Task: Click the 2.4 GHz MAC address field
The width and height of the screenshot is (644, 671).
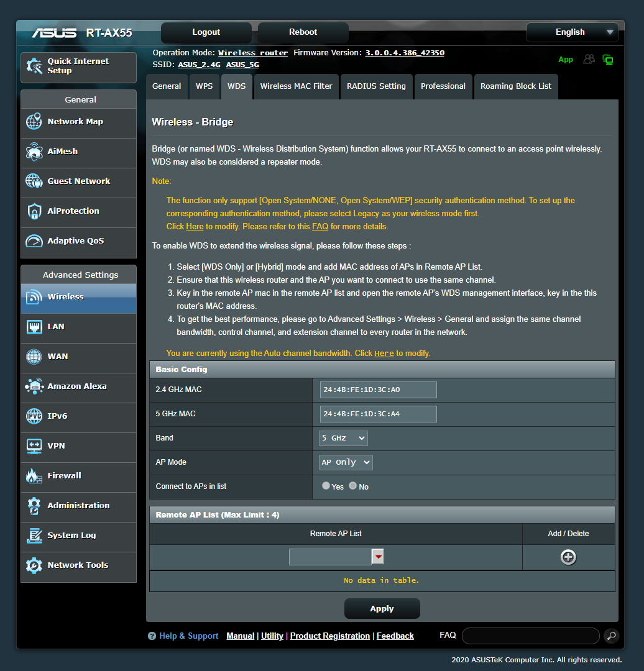Action: click(378, 390)
